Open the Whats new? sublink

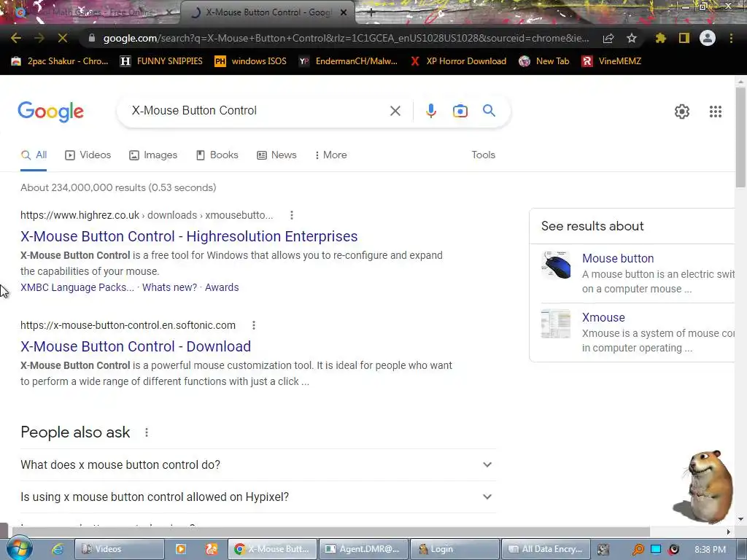[x=169, y=287]
